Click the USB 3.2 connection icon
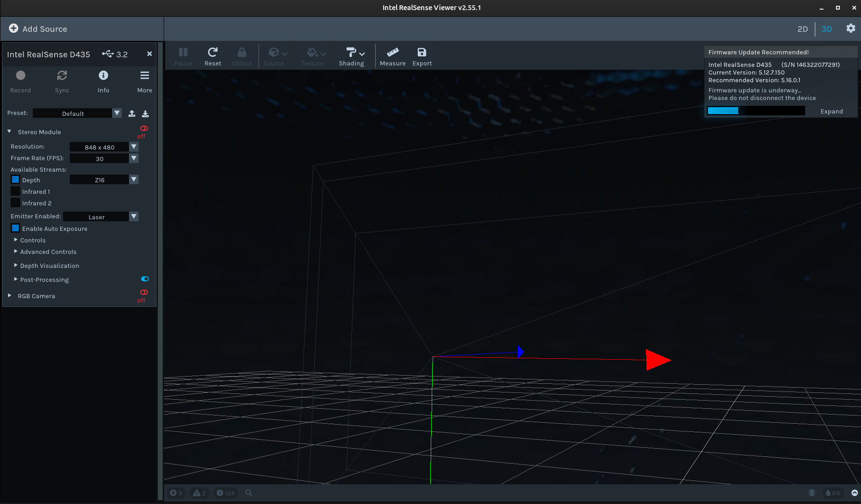 [108, 54]
